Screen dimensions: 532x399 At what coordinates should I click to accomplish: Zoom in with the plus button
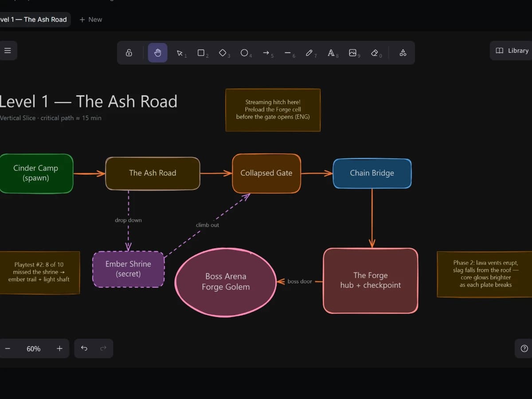tap(59, 348)
